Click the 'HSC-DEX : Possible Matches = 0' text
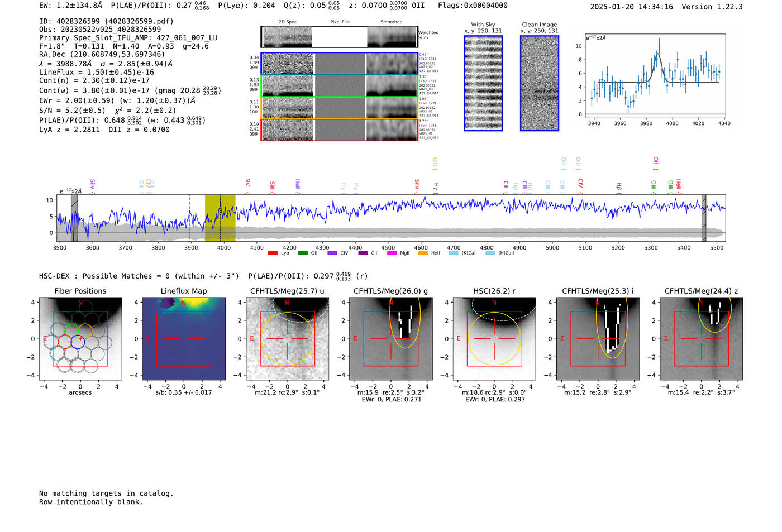This screenshot has width=782, height=532. [x=104, y=276]
